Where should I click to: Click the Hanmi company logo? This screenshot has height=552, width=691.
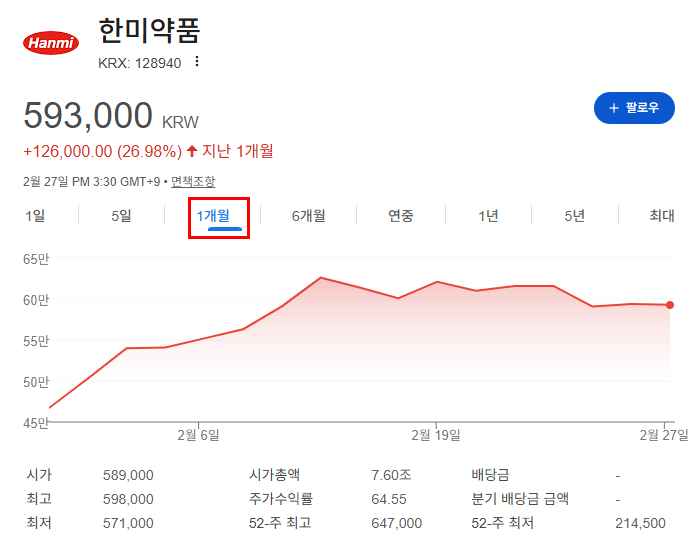click(51, 43)
